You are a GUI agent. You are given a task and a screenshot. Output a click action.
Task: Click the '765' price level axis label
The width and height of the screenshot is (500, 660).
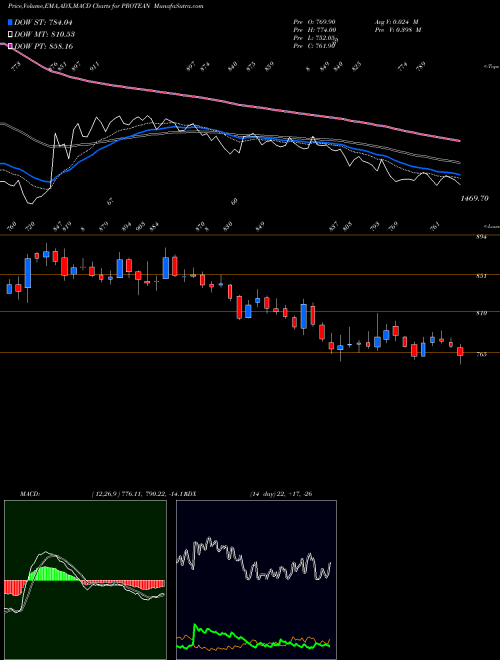tap(482, 354)
